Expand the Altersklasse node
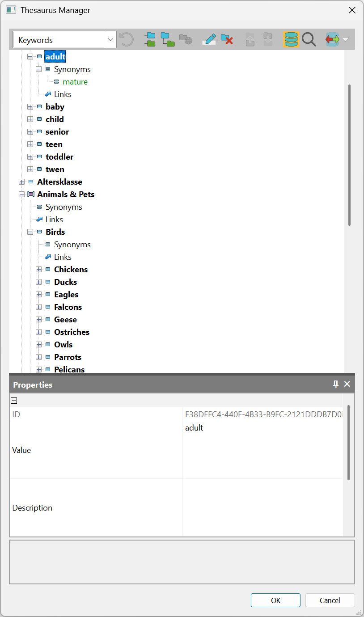 pyautogui.click(x=22, y=182)
